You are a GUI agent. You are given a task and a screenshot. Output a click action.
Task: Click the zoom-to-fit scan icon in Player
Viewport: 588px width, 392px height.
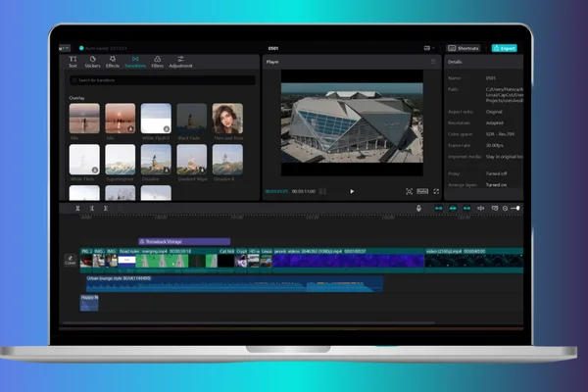tap(409, 191)
